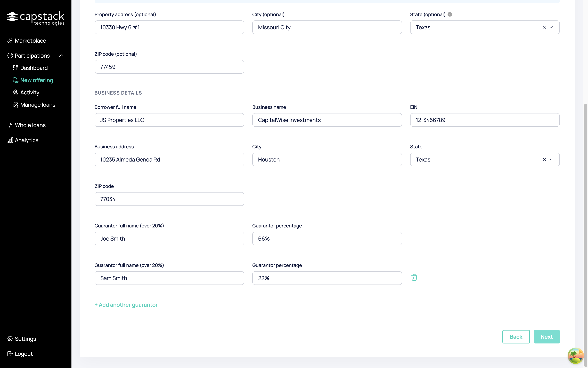Image resolution: width=588 pixels, height=368 pixels.
Task: Collapse the Participations menu chevron
Action: pos(61,56)
